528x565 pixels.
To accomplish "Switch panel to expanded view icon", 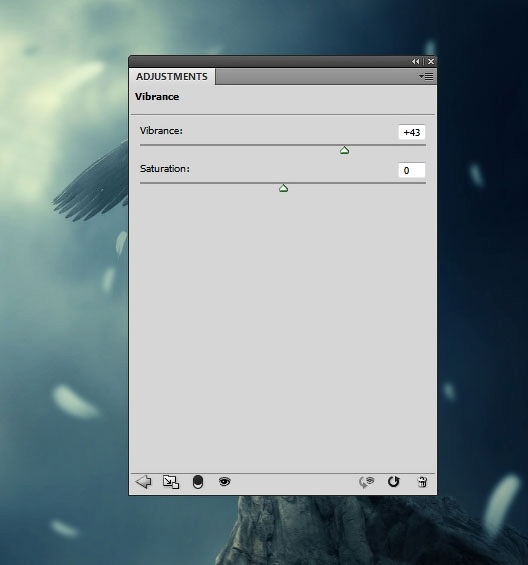I will tap(171, 482).
